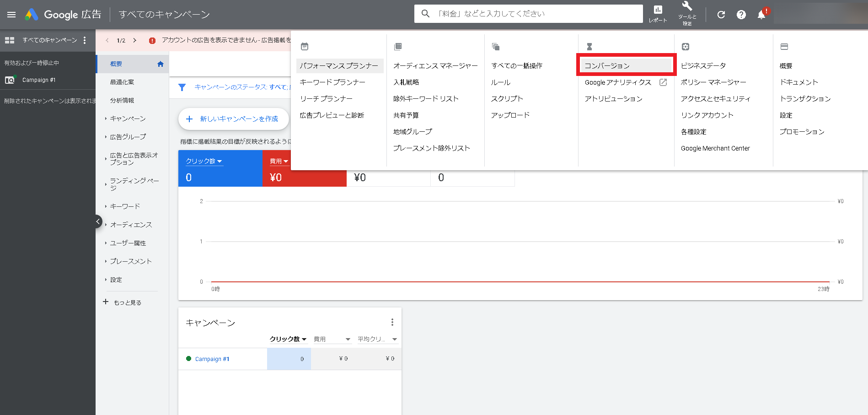Click the Campaign #1 search campaign icon
868x415 pixels.
click(10, 80)
